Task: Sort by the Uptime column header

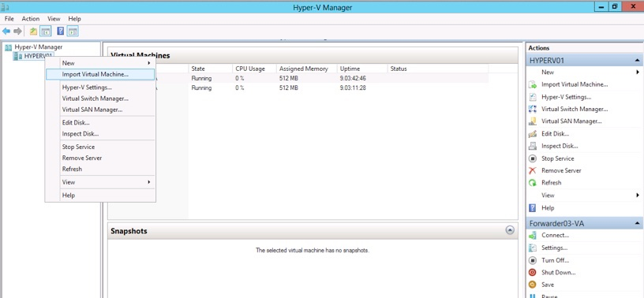Action: tap(362, 69)
